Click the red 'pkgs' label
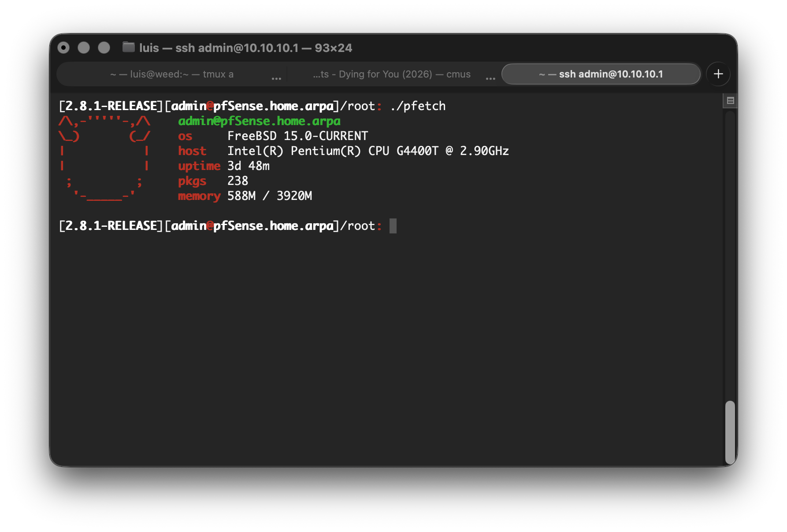Viewport: 787px width, 532px height. (192, 181)
